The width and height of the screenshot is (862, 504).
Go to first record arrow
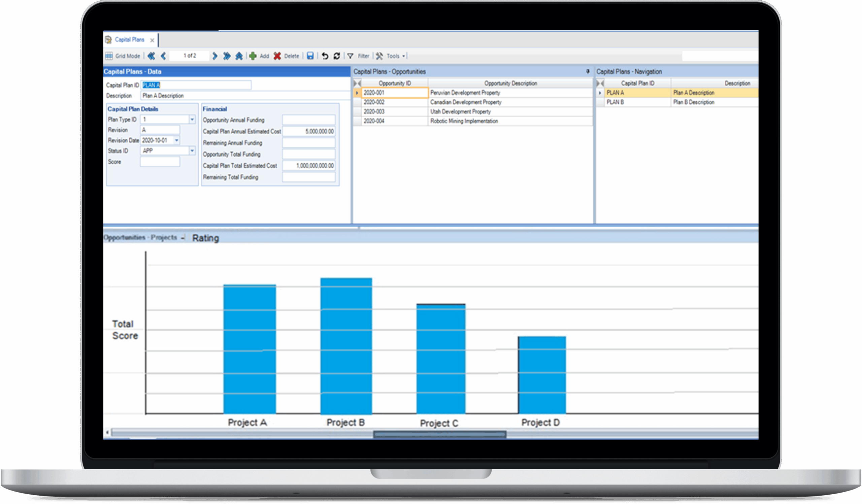pos(151,56)
